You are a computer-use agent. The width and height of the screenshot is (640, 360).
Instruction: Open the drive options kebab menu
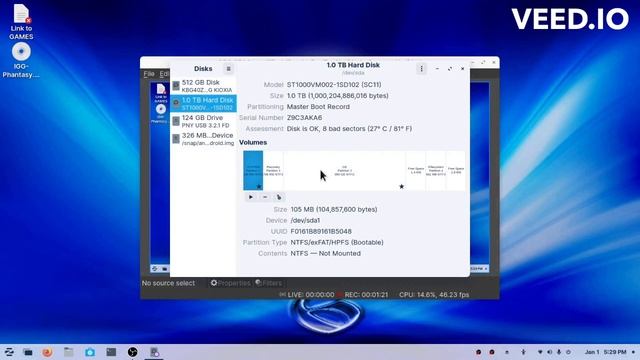[421, 69]
